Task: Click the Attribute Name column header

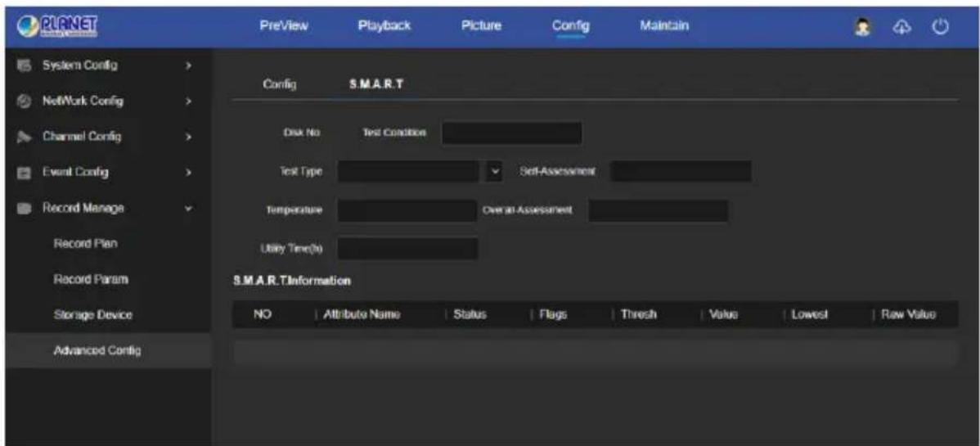Action: coord(362,316)
